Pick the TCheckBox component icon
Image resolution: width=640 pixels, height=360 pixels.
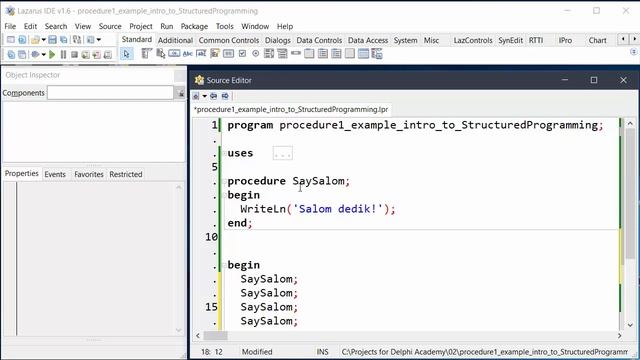(242, 53)
